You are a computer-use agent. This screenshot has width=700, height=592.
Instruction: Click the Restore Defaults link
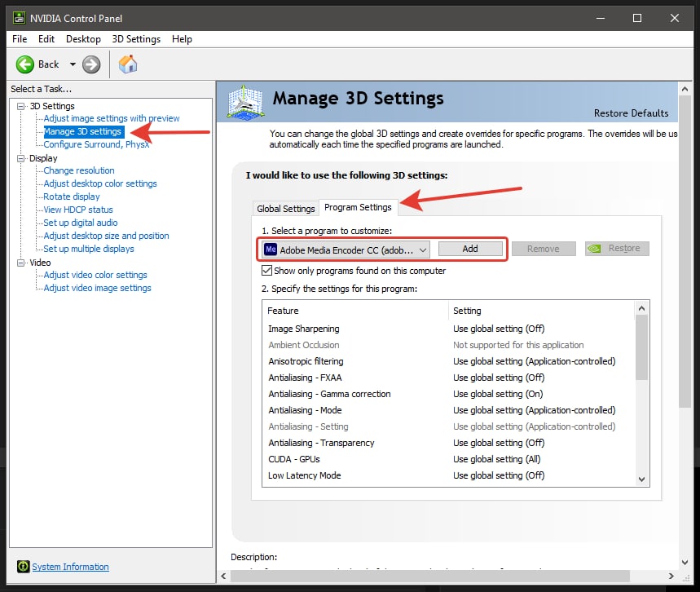pos(631,113)
